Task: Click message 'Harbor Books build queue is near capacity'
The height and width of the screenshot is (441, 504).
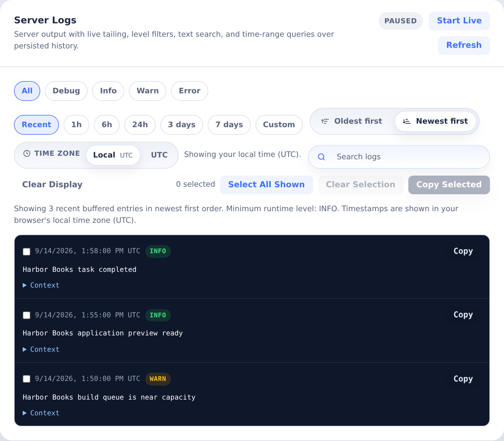Action: pos(109,397)
